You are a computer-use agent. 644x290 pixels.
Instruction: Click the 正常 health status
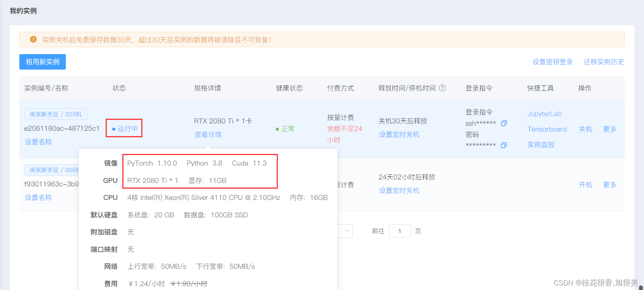point(285,129)
